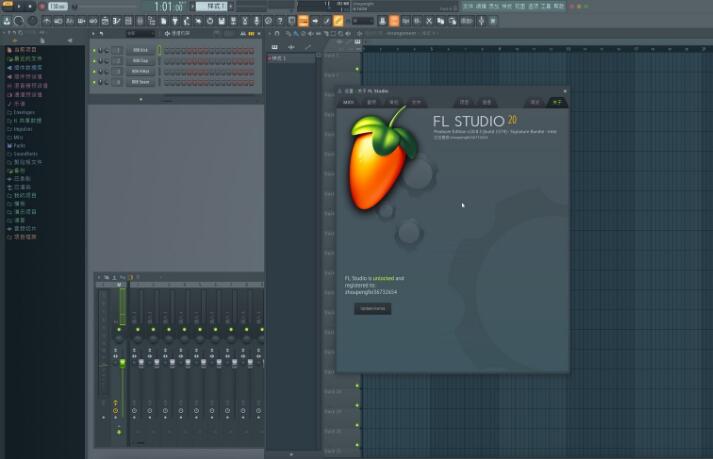Click the question mark help icon in toolbar
Screen dimensions: 713x459
[x=280, y=21]
